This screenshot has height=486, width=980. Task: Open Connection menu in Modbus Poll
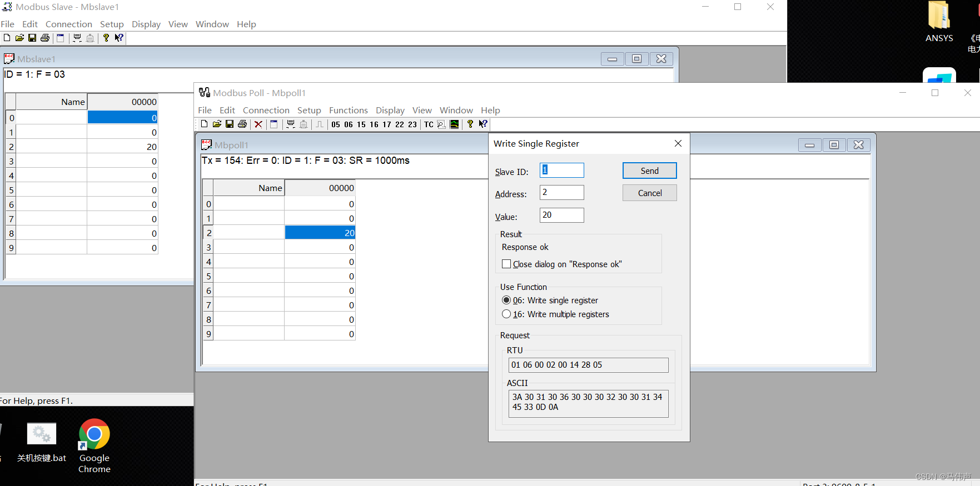266,110
